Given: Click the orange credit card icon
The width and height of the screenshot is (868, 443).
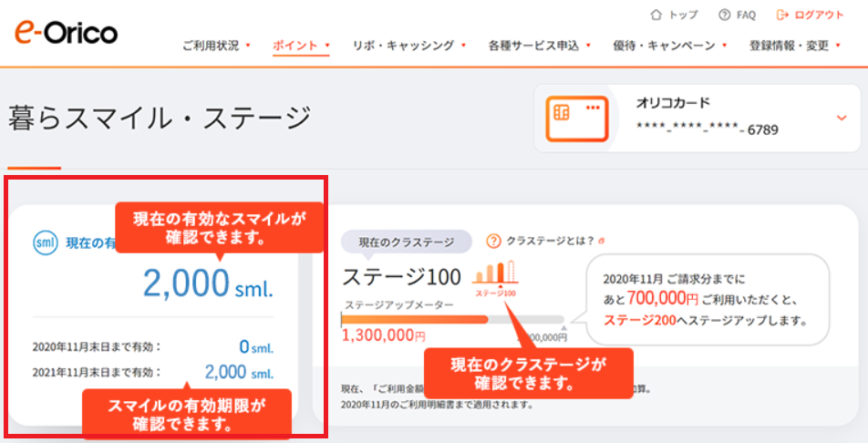Looking at the screenshot, I should pyautogui.click(x=577, y=118).
